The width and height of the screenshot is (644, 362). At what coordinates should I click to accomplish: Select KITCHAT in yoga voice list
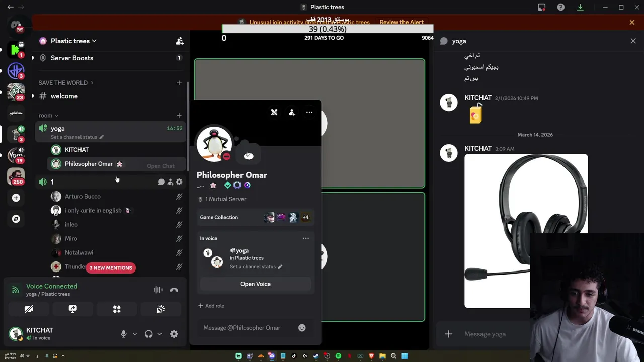click(x=117, y=150)
